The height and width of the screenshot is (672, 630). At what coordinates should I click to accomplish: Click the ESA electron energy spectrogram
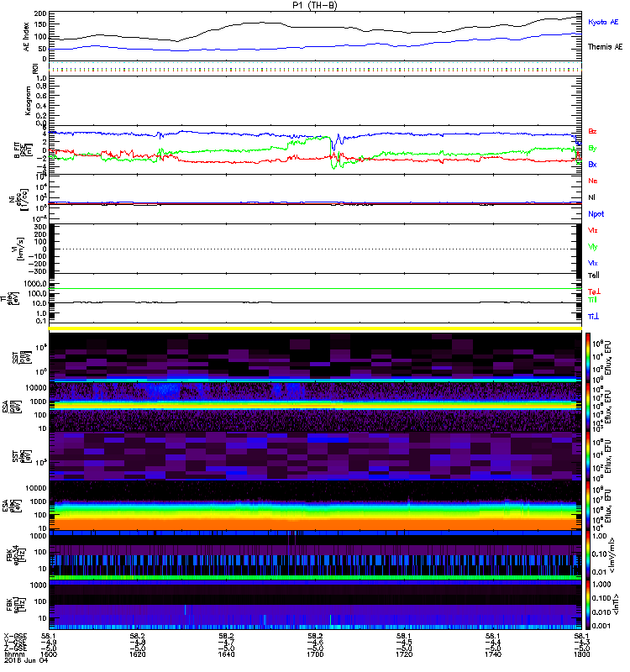click(x=315, y=507)
